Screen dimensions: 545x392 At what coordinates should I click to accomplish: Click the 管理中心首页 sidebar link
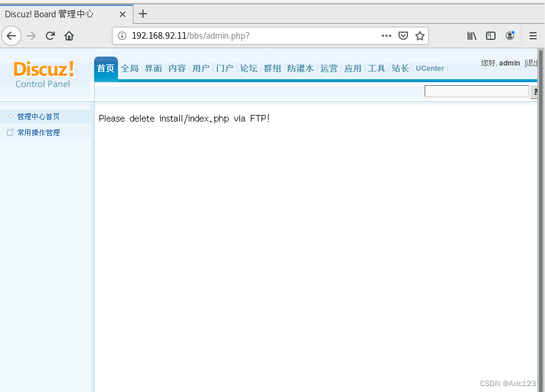(38, 116)
